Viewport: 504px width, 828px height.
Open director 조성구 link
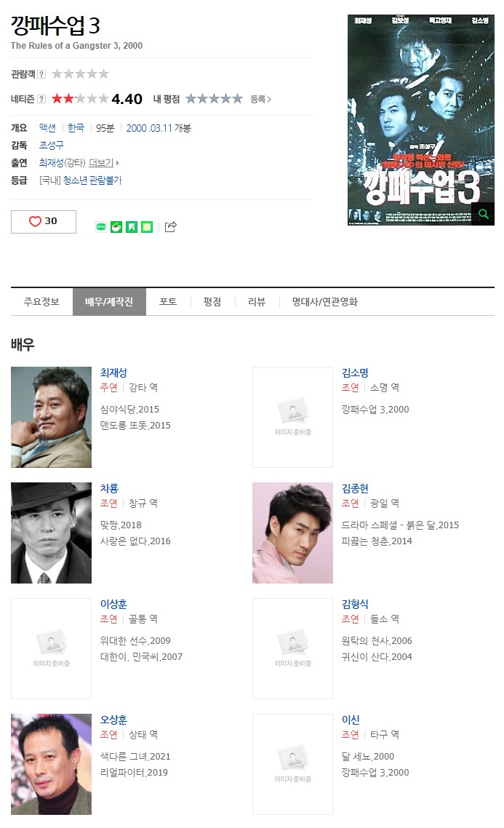click(x=51, y=146)
